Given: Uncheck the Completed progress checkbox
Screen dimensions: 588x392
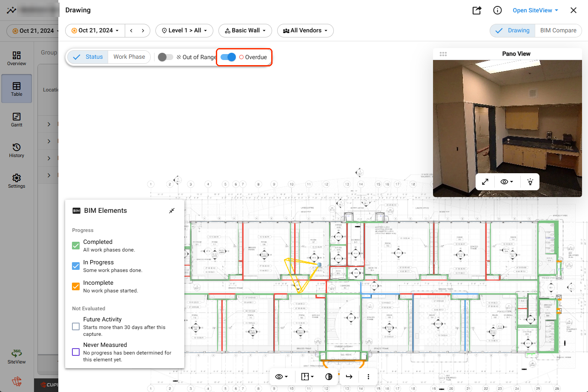Looking at the screenshot, I should click(x=76, y=246).
